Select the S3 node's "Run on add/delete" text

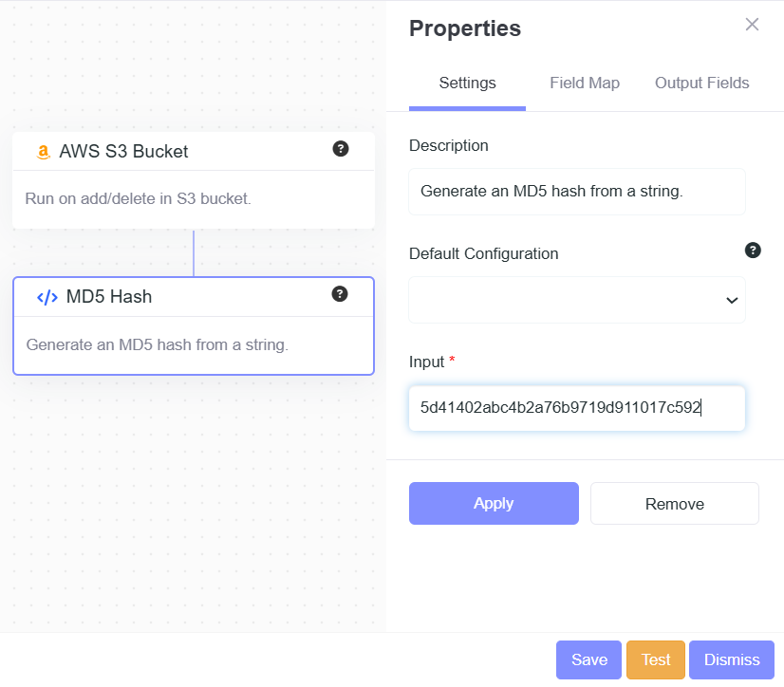pyautogui.click(x=138, y=199)
